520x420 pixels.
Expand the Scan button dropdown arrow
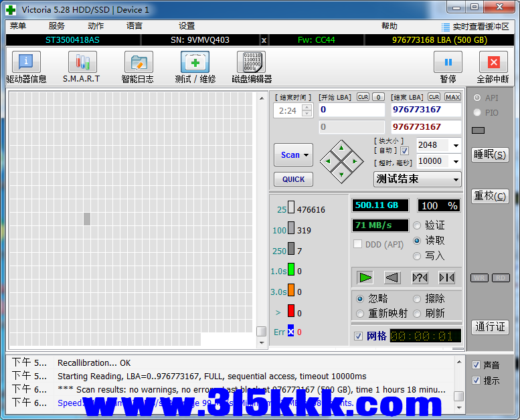point(307,155)
